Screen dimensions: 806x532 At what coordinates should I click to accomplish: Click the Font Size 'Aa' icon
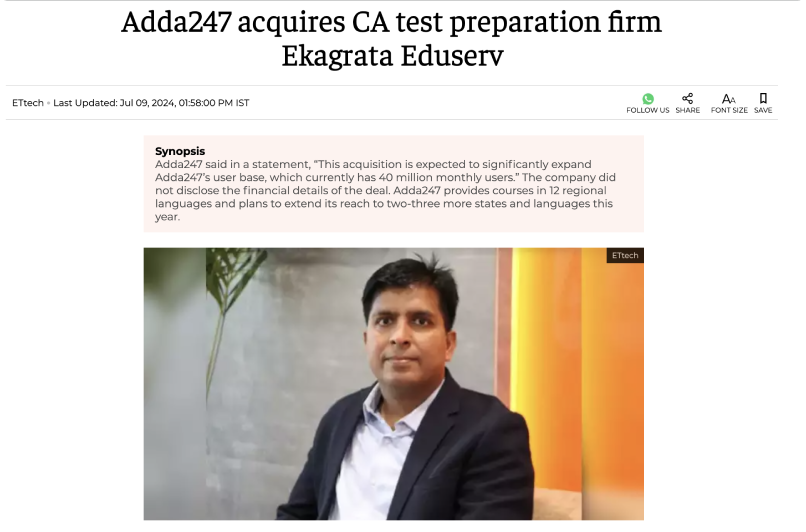(x=728, y=98)
